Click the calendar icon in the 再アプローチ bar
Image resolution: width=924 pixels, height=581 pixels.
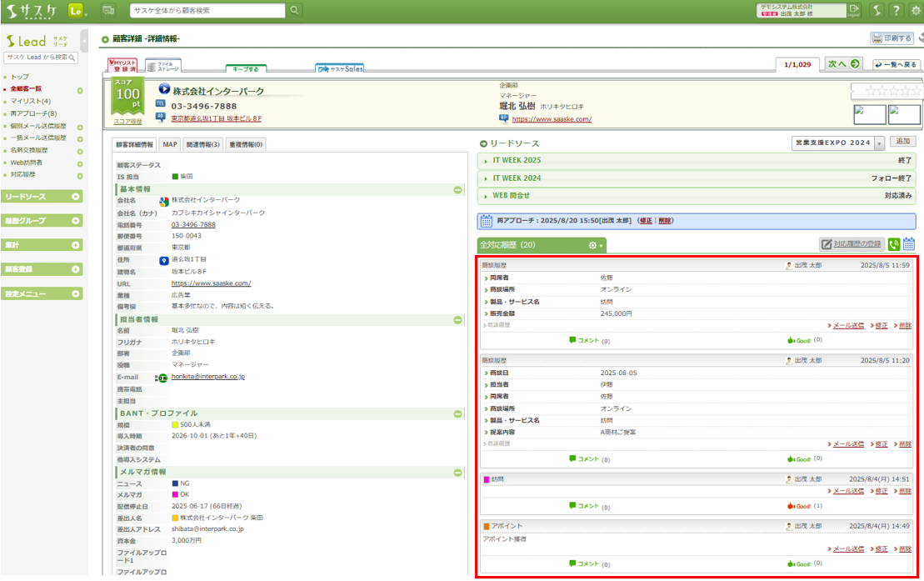coord(486,221)
